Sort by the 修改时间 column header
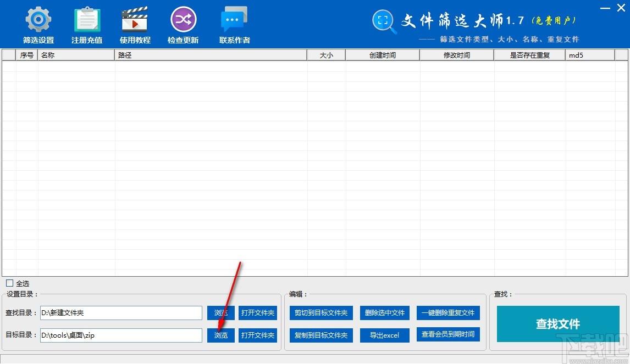 coord(457,55)
